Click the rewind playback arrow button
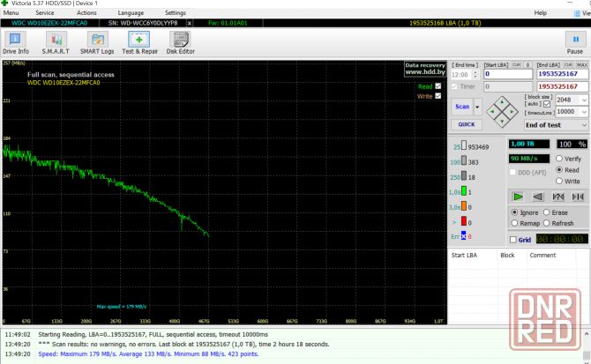The width and height of the screenshot is (591, 364). 538,197
